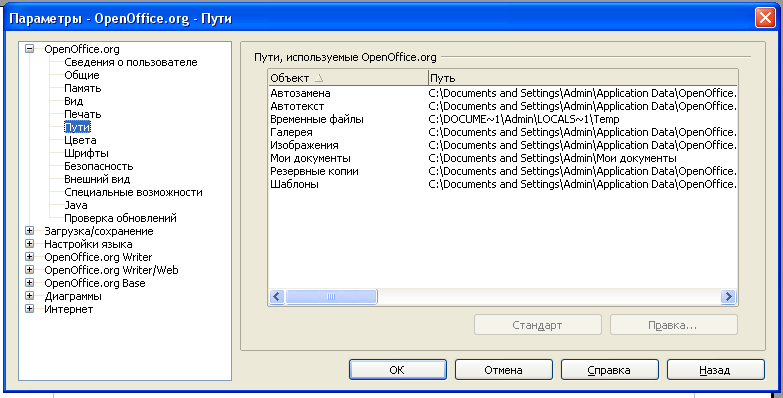
Task: Expand the Загрузка/сохранение node
Action: (29, 231)
